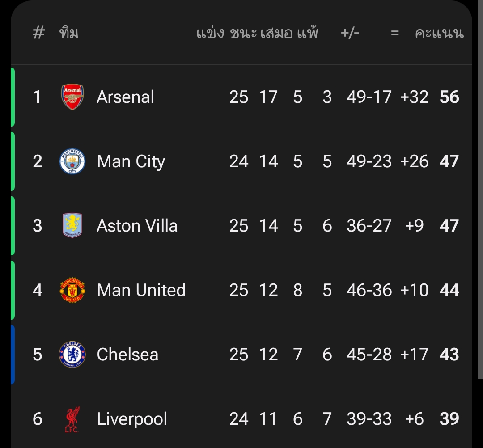Open the Man United team name
The image size is (483, 448).
(x=141, y=290)
